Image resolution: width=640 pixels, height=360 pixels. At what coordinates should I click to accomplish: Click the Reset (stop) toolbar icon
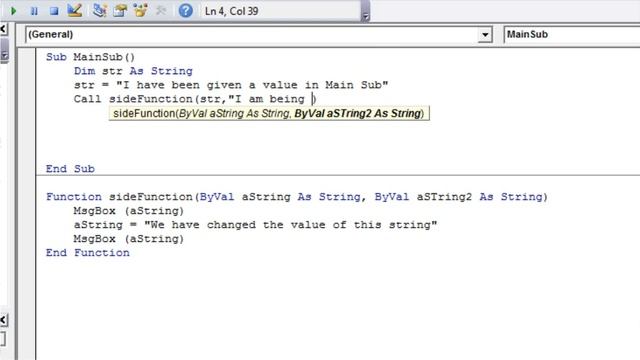point(54,11)
